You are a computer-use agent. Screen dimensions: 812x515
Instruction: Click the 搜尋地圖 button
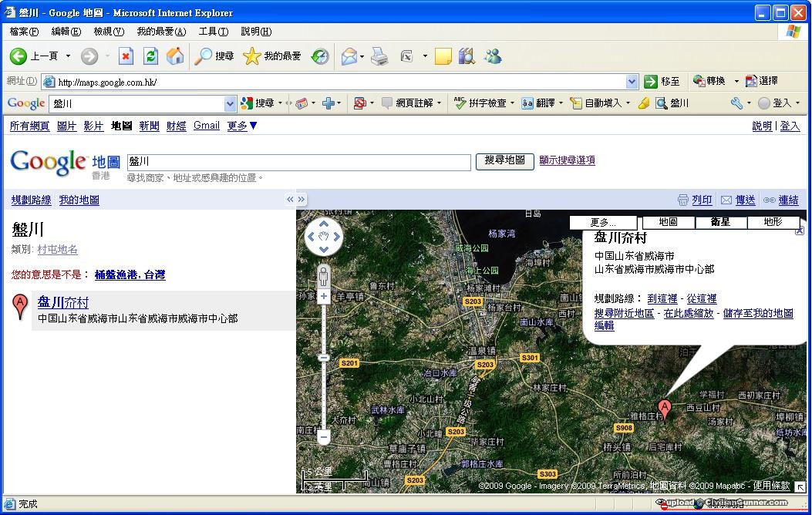[504, 160]
